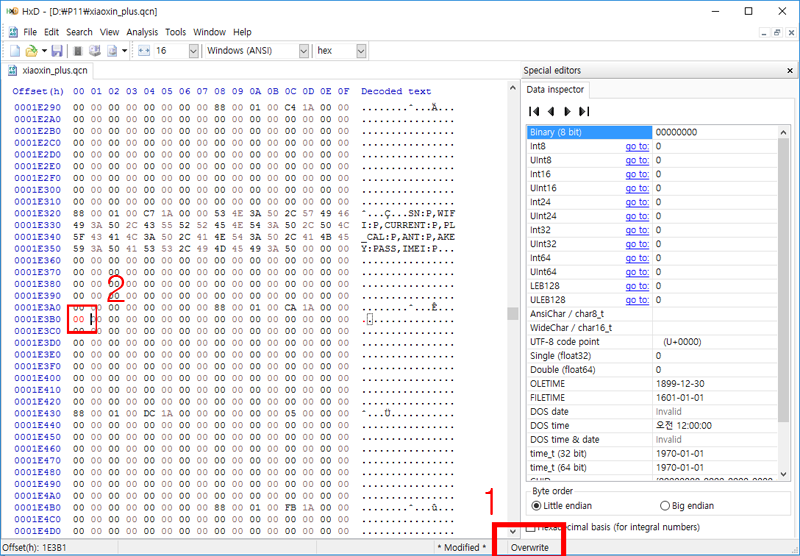Click Data inspector scroll up arrow
The image size is (800, 556).
pos(784,132)
